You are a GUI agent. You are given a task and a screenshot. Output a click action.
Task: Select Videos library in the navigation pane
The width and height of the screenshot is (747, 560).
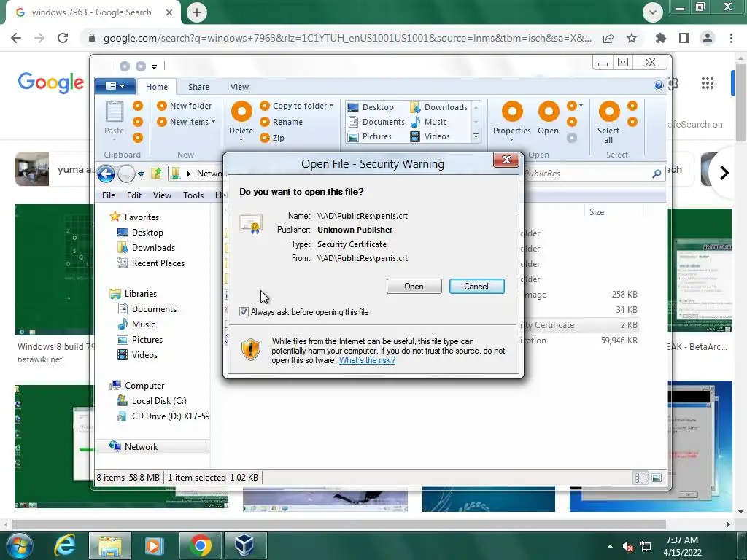(x=138, y=355)
